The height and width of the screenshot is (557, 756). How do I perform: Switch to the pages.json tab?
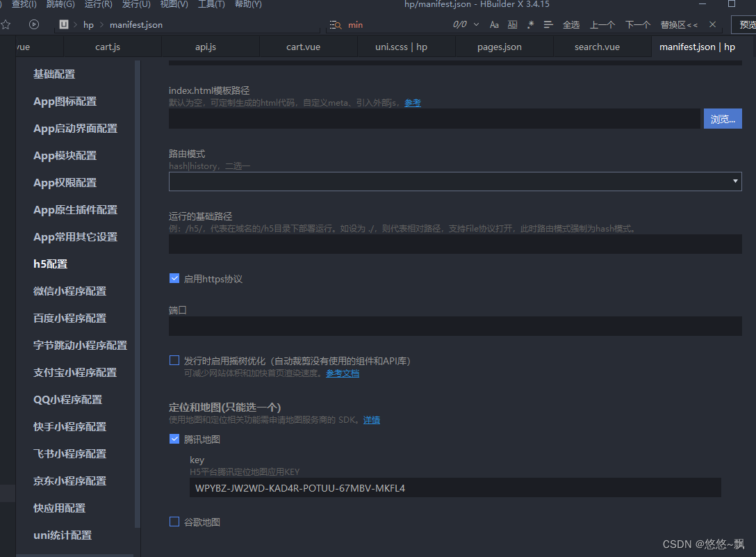[x=499, y=47]
